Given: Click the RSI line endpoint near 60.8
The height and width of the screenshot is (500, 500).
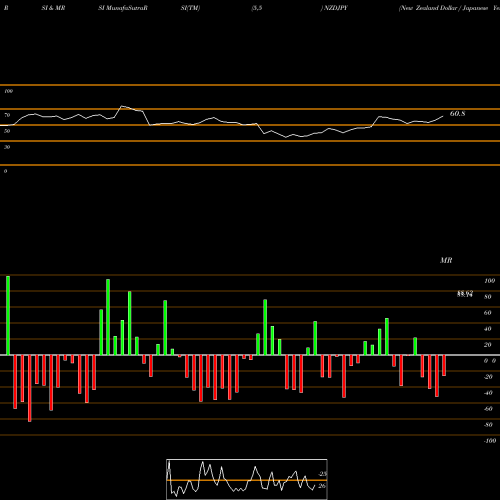Looking at the screenshot, I should 443,116.
